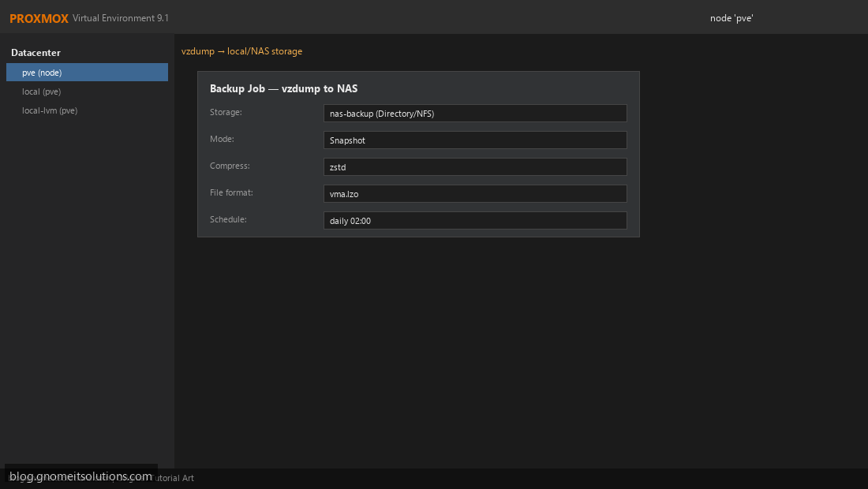Click the Mode field showing Snapshot
The image size is (868, 489).
[475, 140]
